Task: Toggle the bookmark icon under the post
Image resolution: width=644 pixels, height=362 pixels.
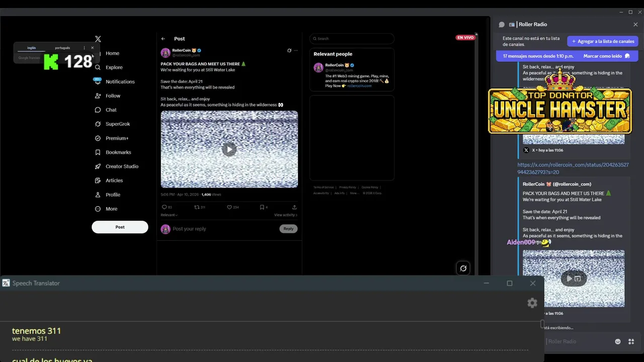Action: (x=262, y=207)
